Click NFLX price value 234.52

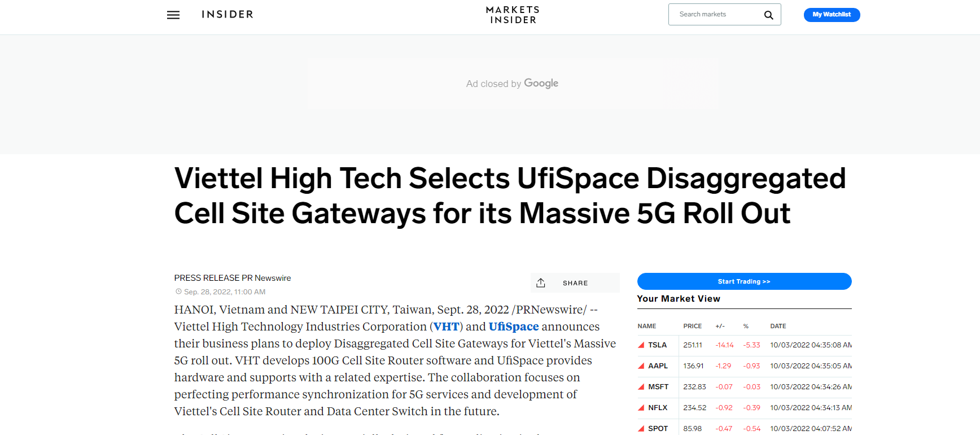pos(694,408)
